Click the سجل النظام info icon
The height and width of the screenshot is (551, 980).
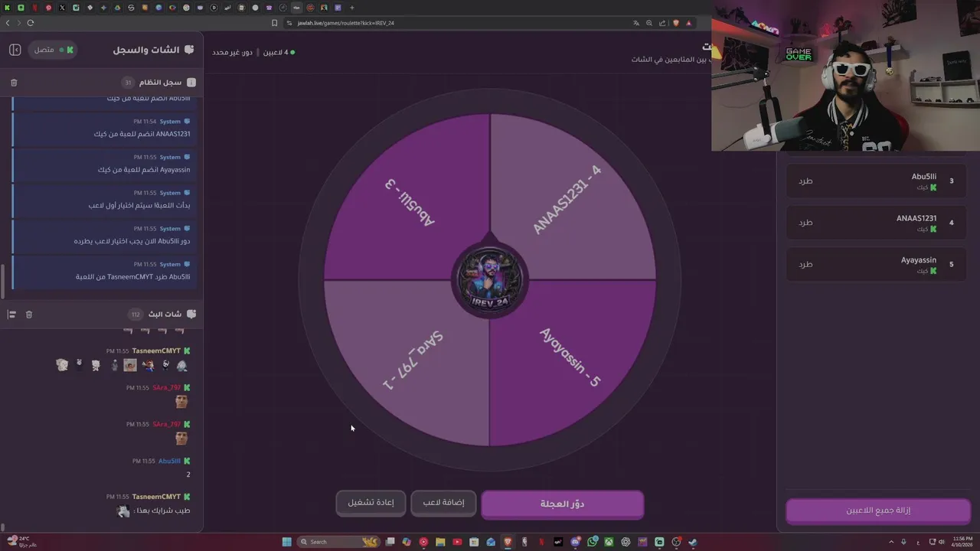pos(191,82)
